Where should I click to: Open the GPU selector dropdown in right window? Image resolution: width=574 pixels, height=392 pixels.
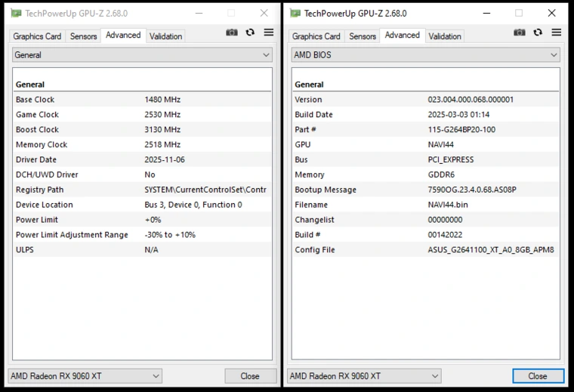point(364,376)
